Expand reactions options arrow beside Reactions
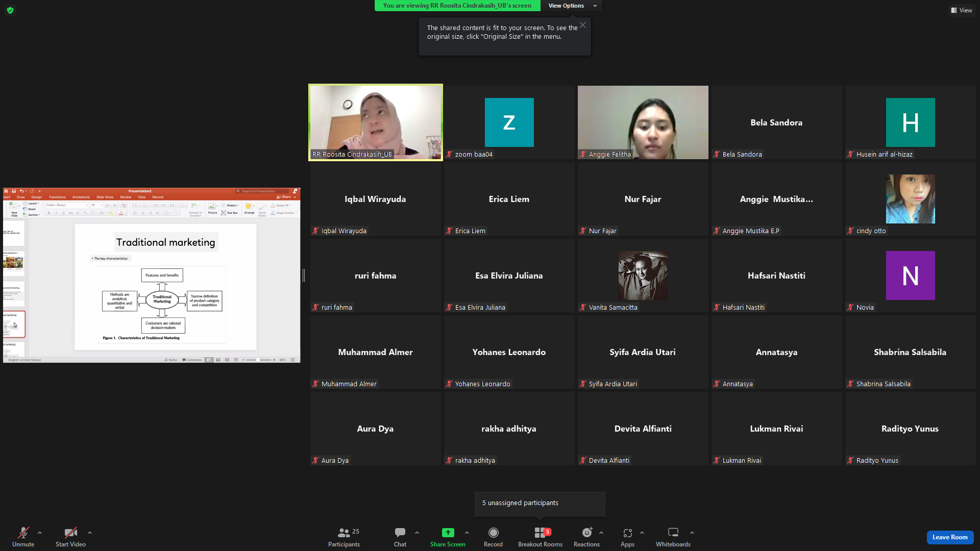 click(x=601, y=533)
